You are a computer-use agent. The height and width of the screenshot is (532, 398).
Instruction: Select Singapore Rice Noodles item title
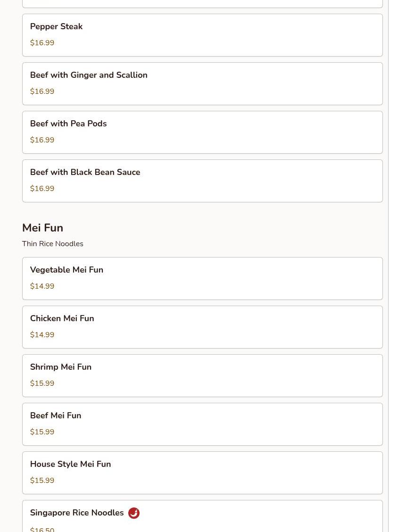point(77,513)
